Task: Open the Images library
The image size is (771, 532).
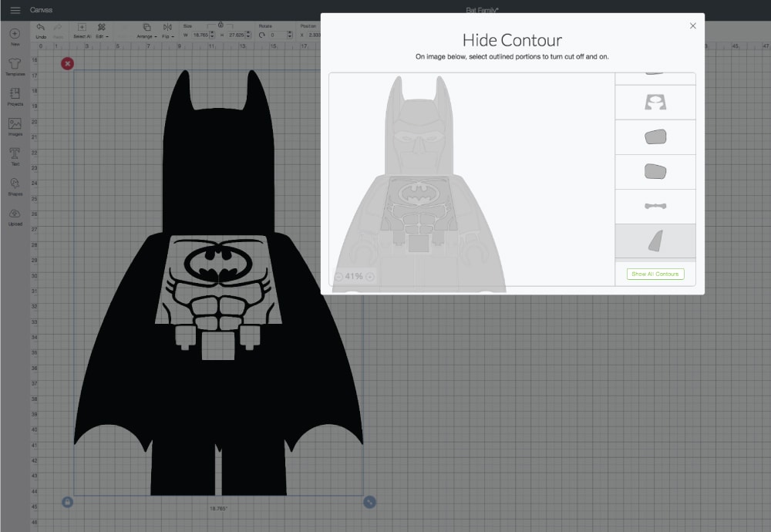Action: click(x=15, y=124)
